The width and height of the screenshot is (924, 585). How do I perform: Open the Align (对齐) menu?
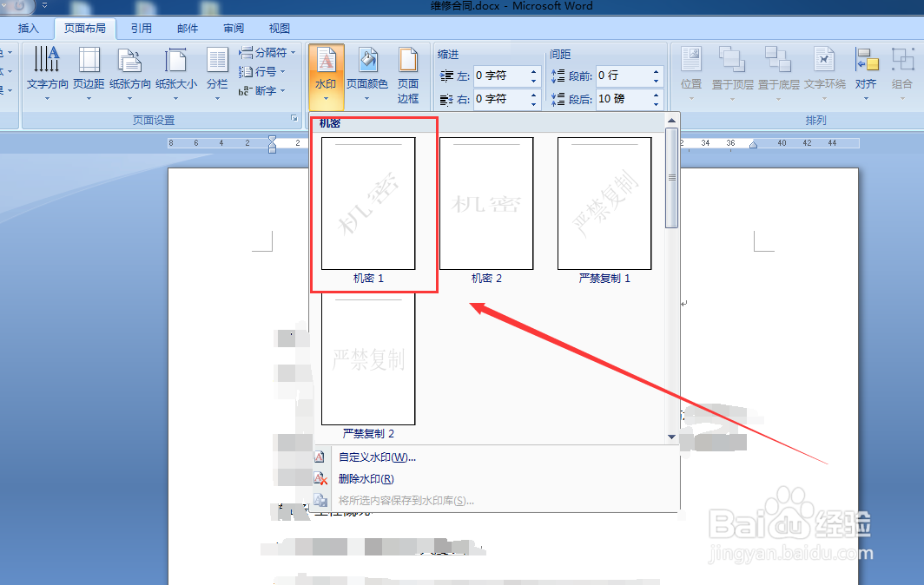[x=866, y=73]
